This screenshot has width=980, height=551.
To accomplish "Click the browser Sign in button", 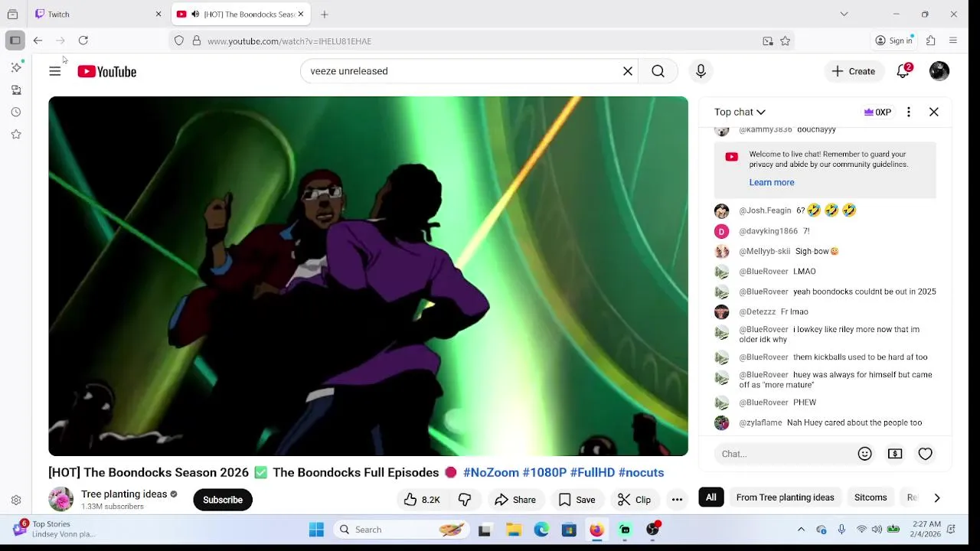I will pyautogui.click(x=894, y=41).
